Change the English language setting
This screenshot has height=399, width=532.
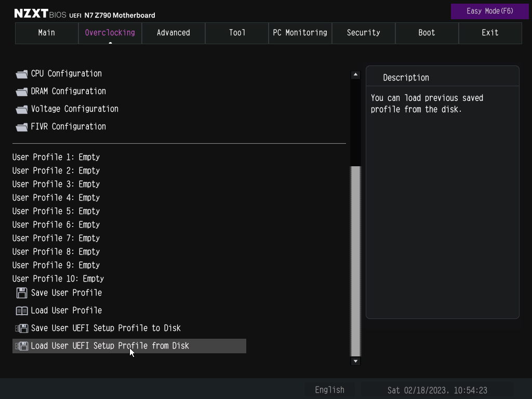coord(329,390)
